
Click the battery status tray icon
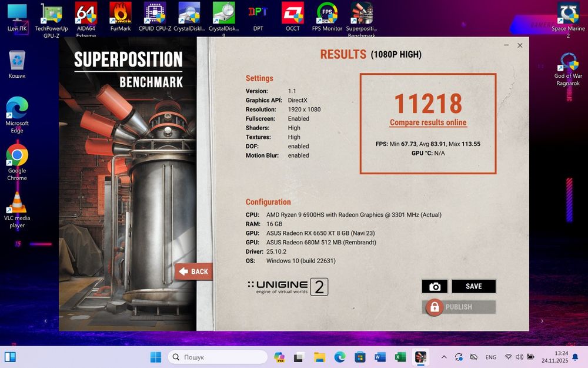[530, 357]
